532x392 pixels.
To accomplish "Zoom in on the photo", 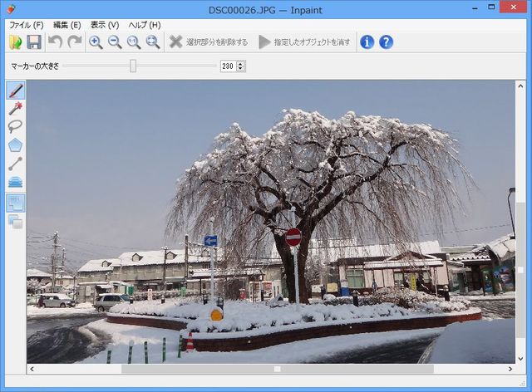I will (x=96, y=42).
